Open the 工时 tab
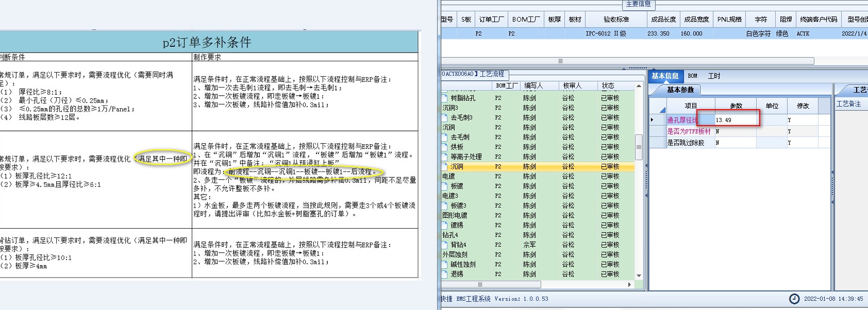 [x=714, y=76]
